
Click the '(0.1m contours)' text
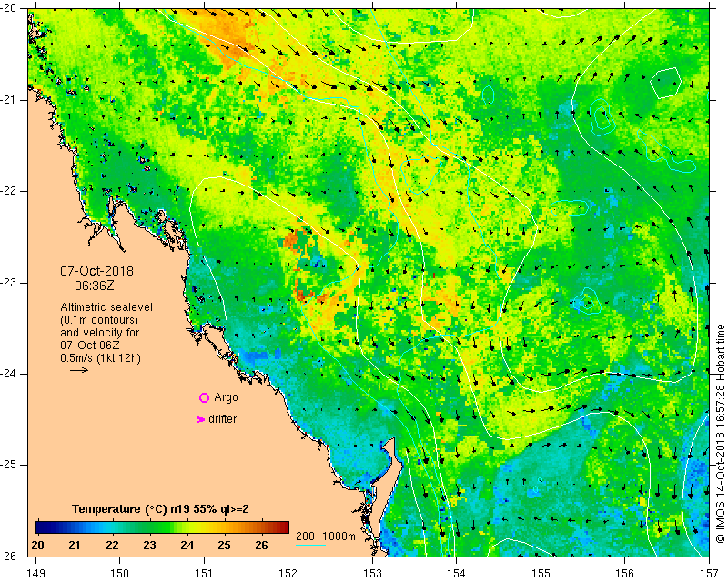coord(99,320)
